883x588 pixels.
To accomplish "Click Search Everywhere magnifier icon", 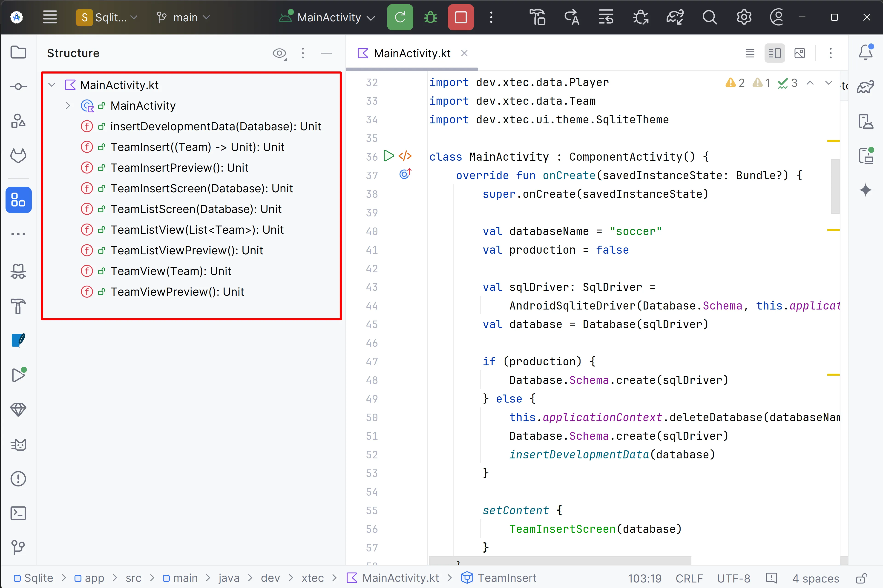I will coord(709,17).
